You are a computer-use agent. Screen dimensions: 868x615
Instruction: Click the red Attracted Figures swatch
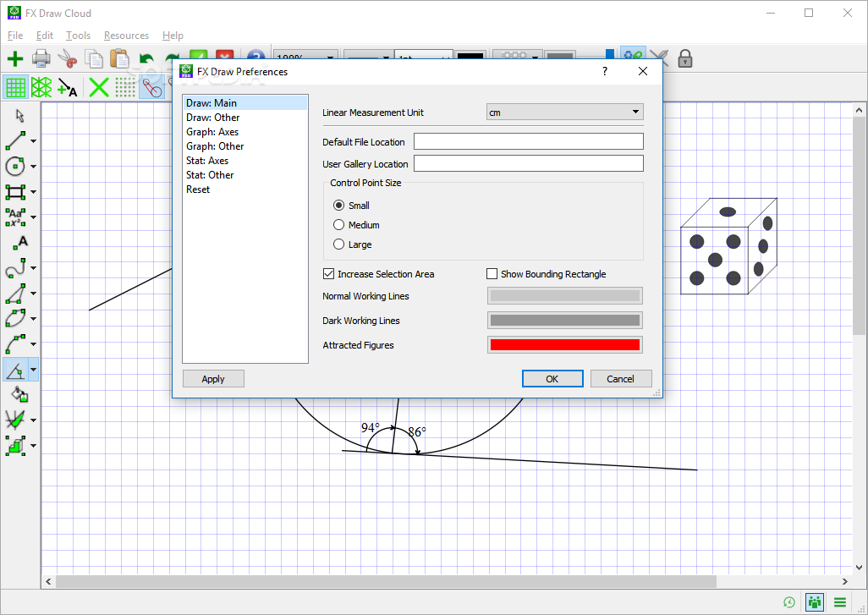(x=564, y=345)
